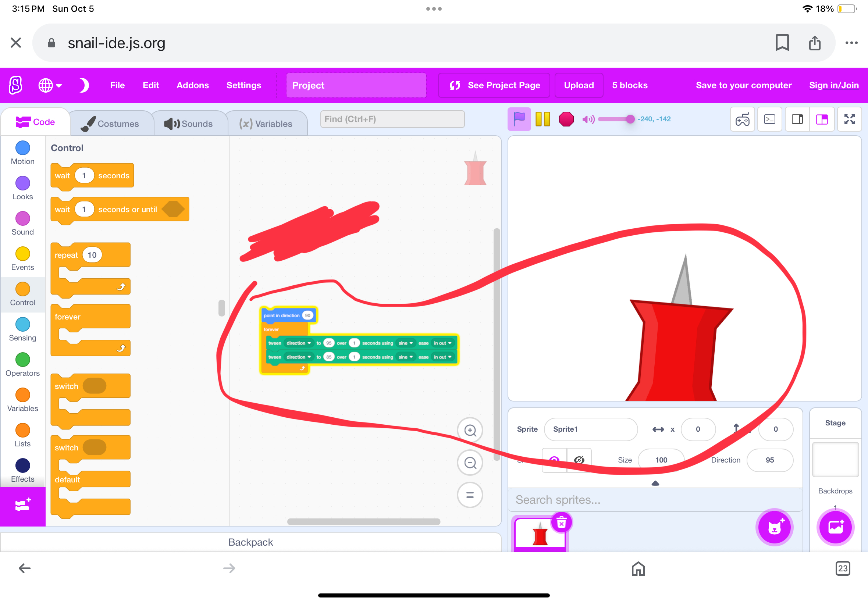
Task: Open the gamepad controller settings icon
Action: click(x=742, y=119)
